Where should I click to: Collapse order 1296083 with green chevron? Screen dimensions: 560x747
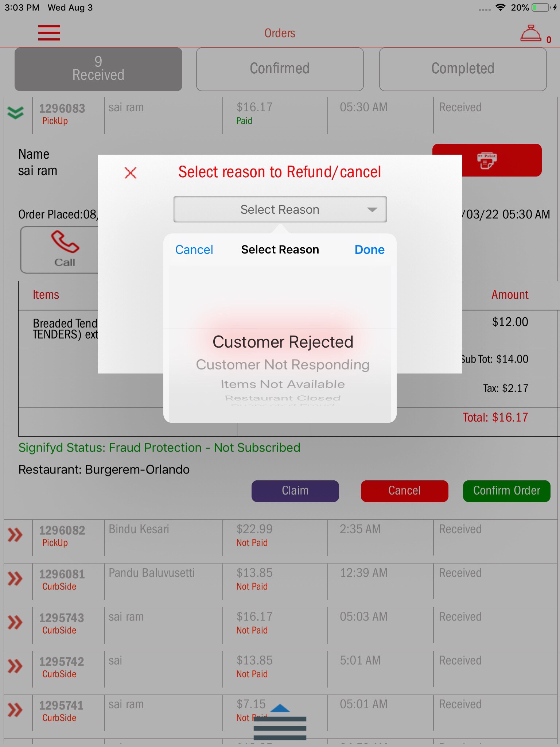[15, 113]
